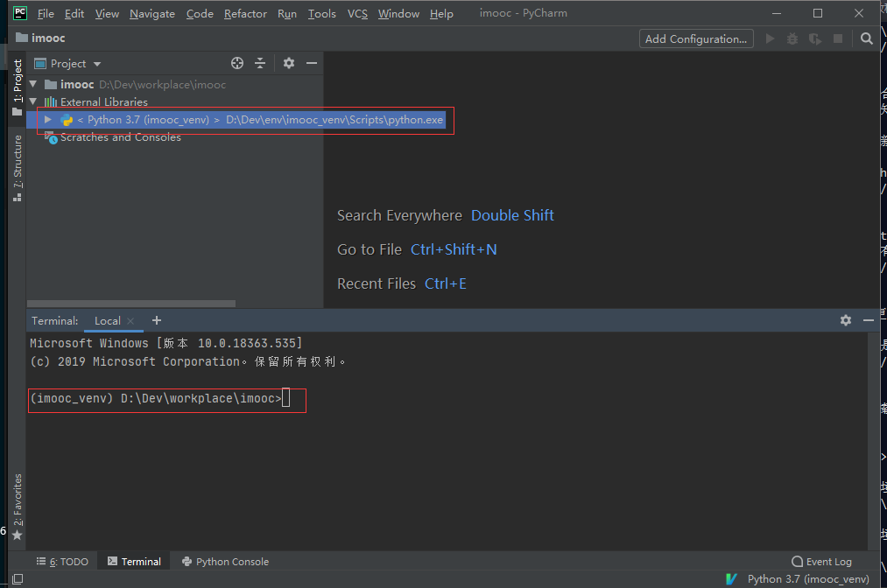
Task: Open the Refactor menu
Action: point(245,14)
